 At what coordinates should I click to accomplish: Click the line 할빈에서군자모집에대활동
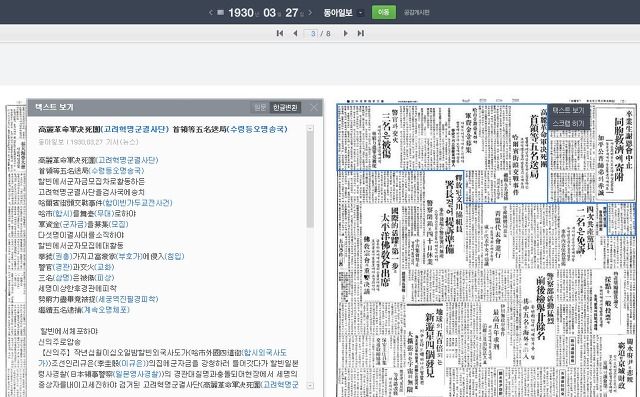pos(81,245)
